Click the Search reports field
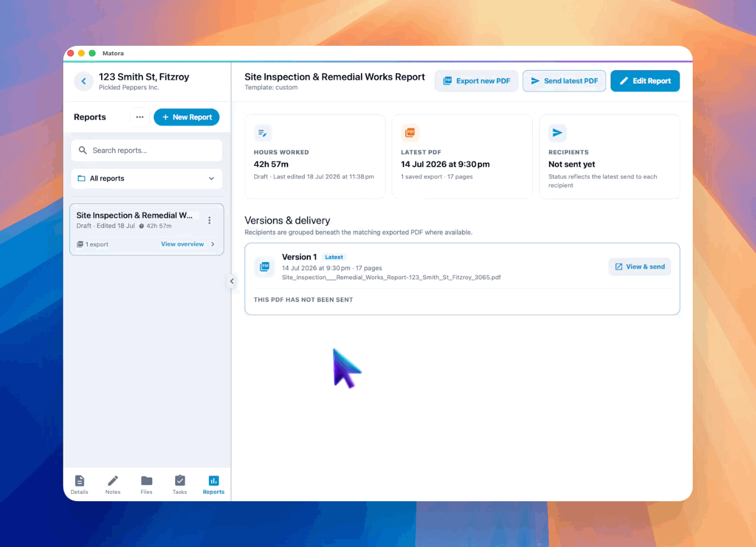This screenshot has height=547, width=756. 147,150
